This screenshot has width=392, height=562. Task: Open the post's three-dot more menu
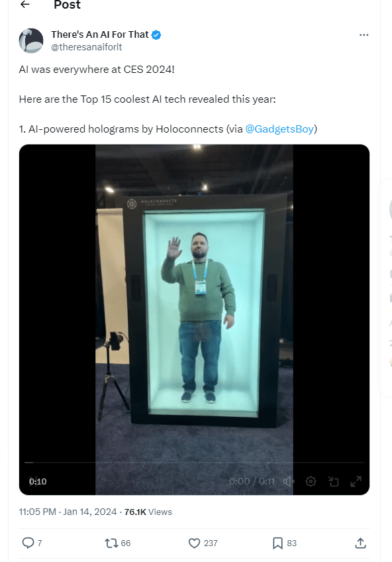[x=364, y=34]
